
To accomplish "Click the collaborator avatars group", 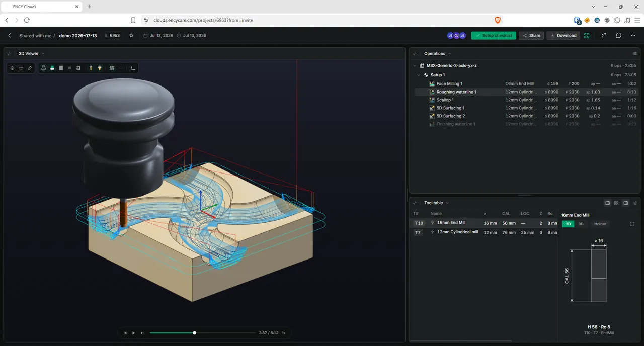I will click(x=456, y=35).
